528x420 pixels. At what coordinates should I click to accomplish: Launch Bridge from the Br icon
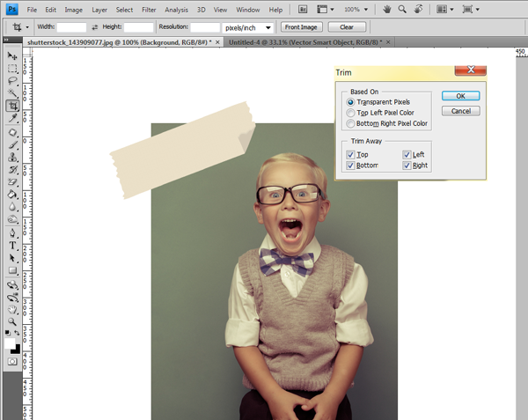click(303, 10)
